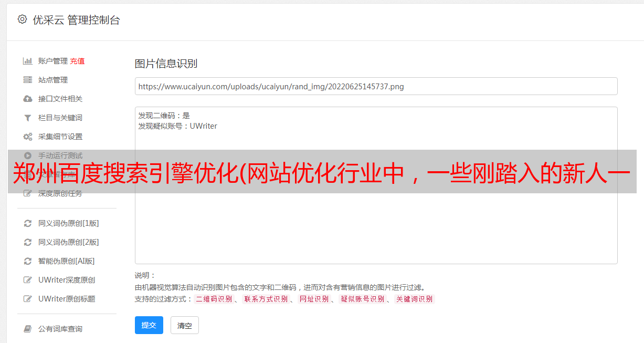Viewport: 644px width, 343px height.
Task: Open 同义词伪原创[1版]
Action: click(69, 223)
